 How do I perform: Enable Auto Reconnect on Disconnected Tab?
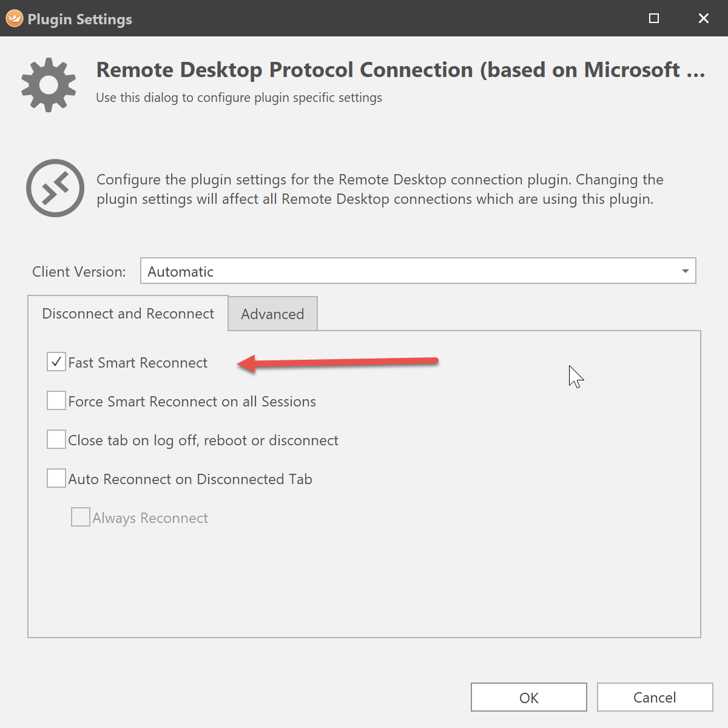click(56, 479)
